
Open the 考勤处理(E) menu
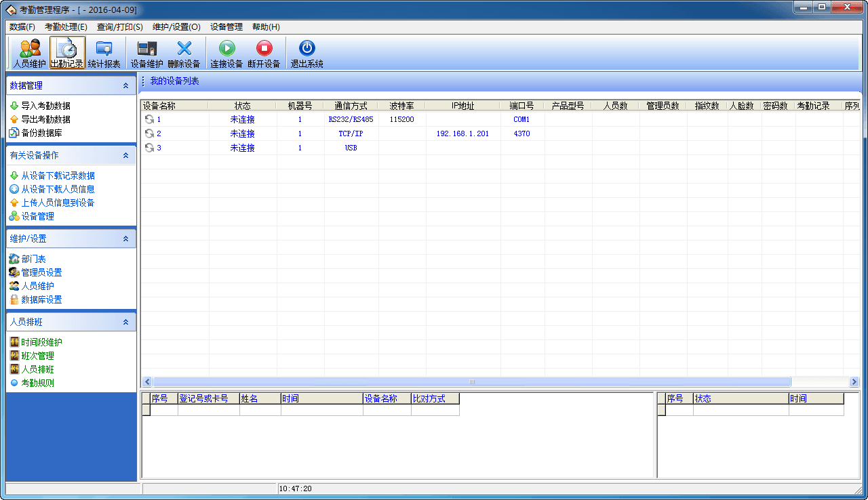click(66, 27)
